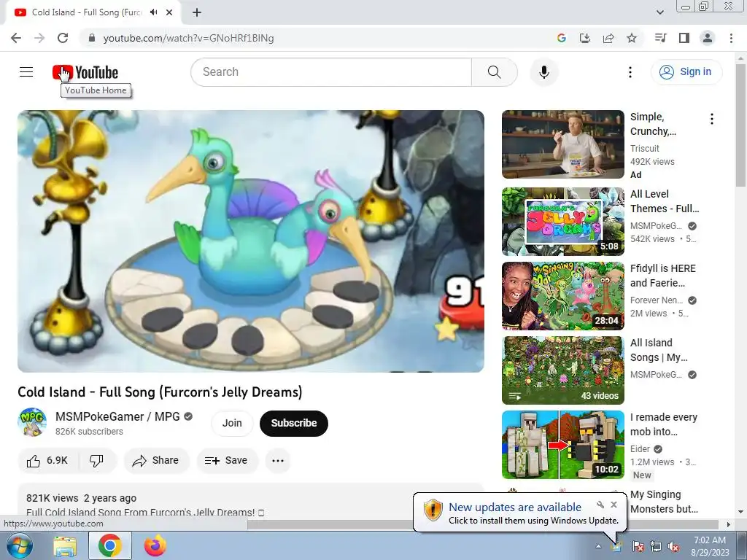Viewport: 747px width, 560px height.
Task: Open options menu for Triscuit ad
Action: (x=712, y=119)
